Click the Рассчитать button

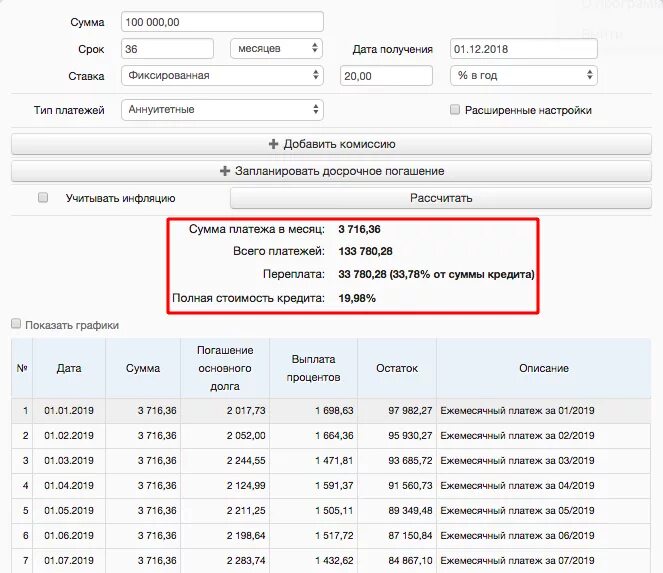(441, 198)
